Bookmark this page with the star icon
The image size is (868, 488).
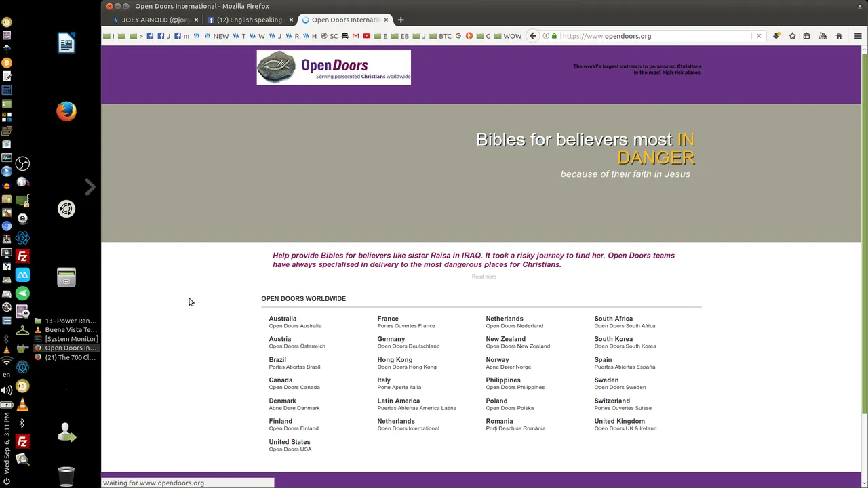pos(792,36)
